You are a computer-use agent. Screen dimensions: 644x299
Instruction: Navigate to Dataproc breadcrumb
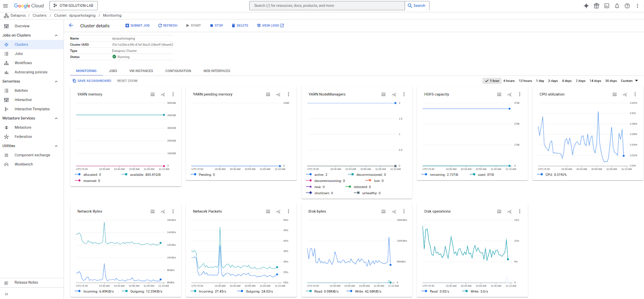[x=18, y=16]
